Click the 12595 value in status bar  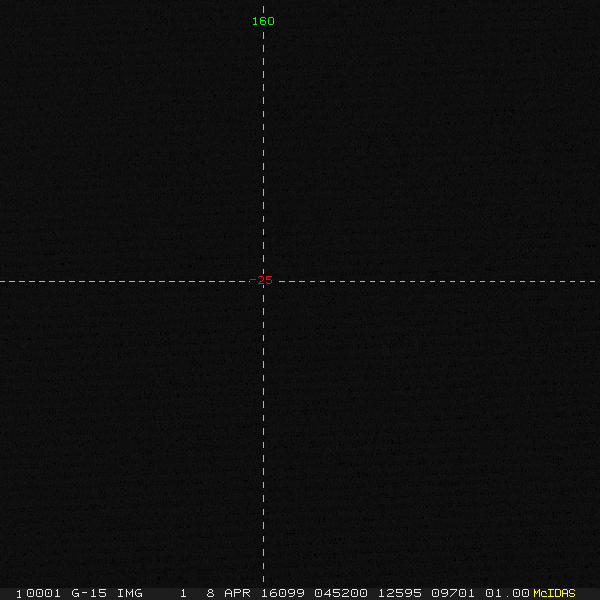click(x=400, y=593)
